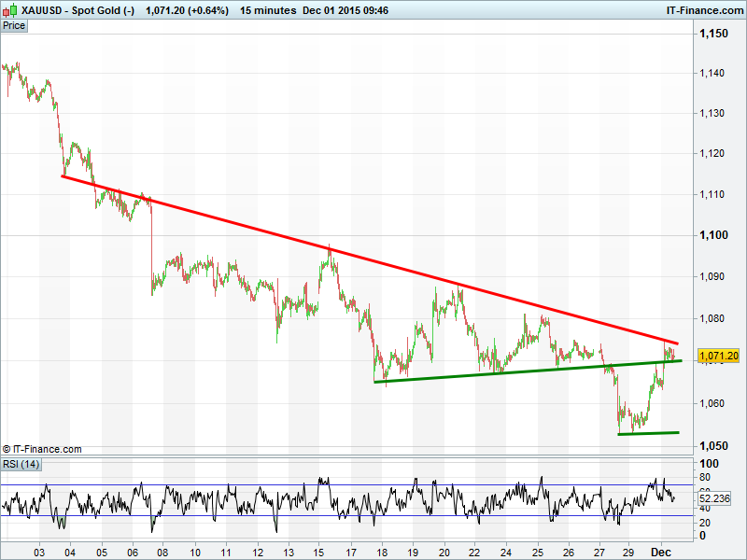The image size is (747, 560).
Task: Open the 15 minutes timeframe selector
Action: click(x=268, y=10)
